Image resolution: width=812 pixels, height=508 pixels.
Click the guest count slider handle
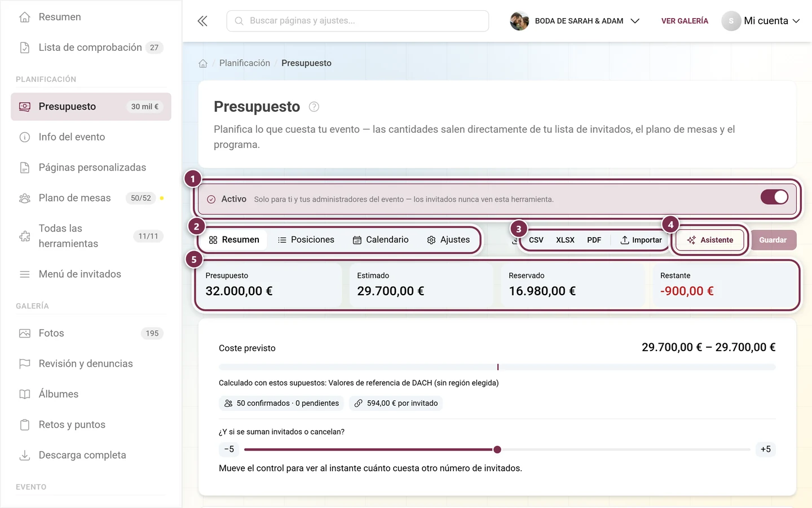497,450
